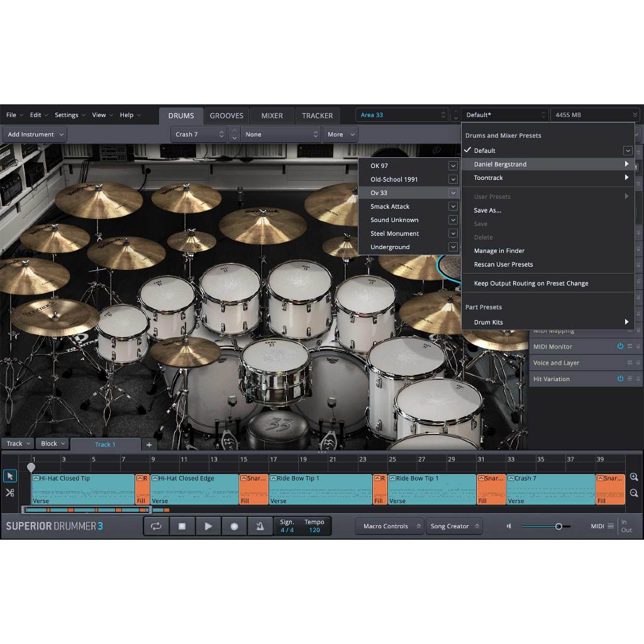Expand the Macro Controls dropdown
Screen dimensions: 644x644
(390, 526)
